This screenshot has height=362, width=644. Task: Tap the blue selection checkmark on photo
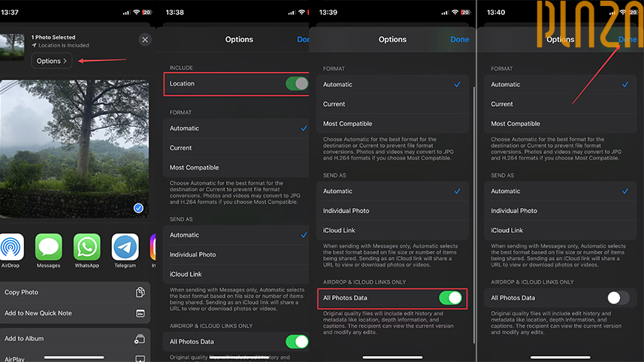[138, 208]
